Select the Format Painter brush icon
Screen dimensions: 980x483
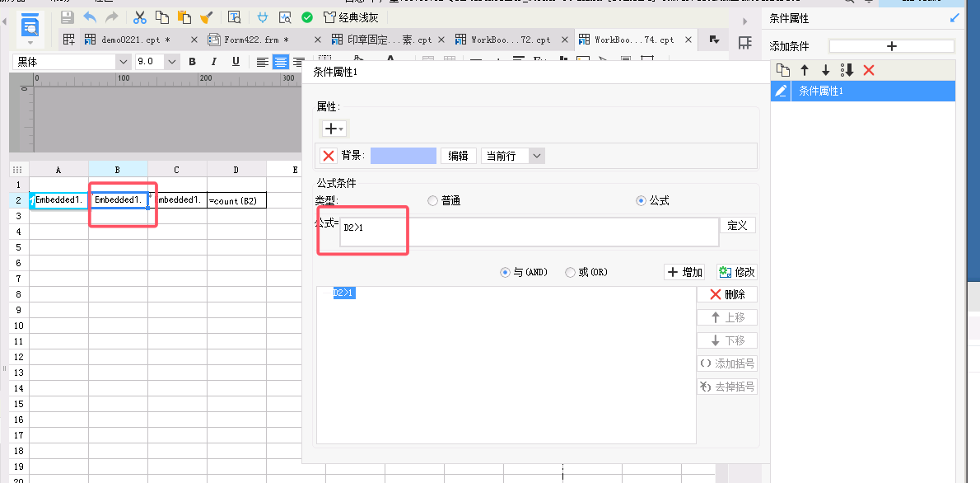(x=205, y=17)
